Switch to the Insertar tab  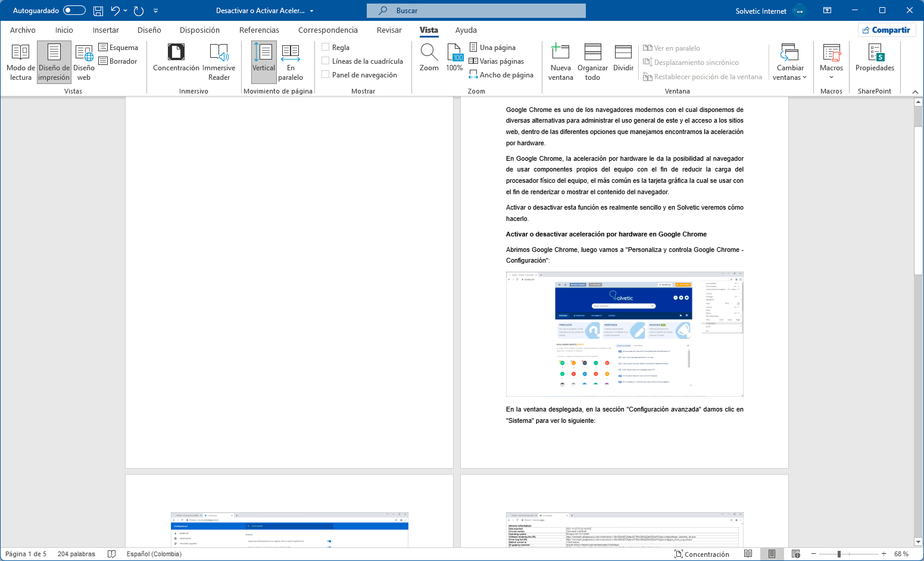106,30
